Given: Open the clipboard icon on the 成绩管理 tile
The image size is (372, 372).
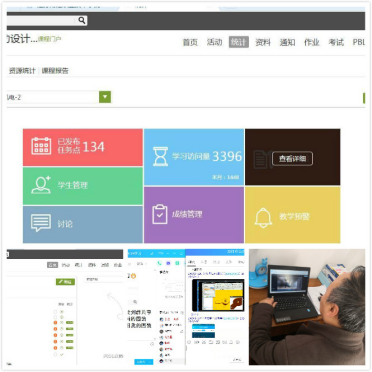Looking at the screenshot, I should point(160,214).
